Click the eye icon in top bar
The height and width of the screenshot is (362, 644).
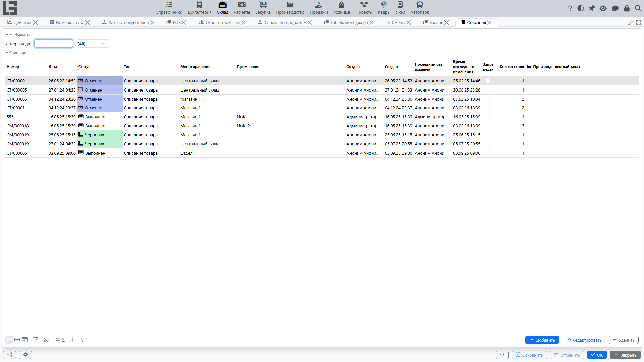(x=603, y=8)
